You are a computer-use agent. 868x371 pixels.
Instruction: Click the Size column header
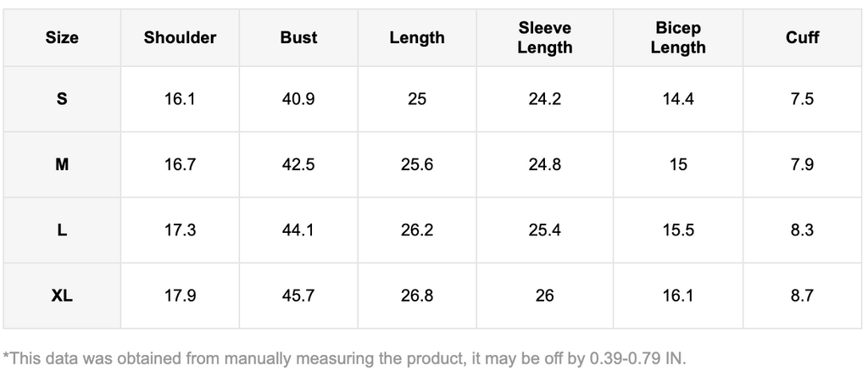62,38
